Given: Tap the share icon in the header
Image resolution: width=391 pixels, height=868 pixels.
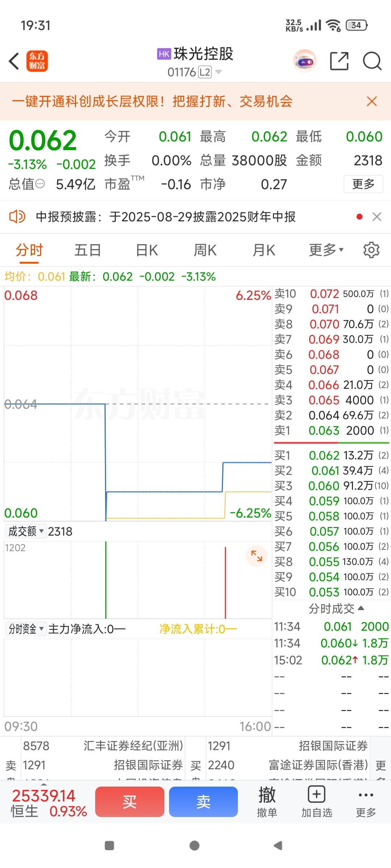Looking at the screenshot, I should [339, 61].
